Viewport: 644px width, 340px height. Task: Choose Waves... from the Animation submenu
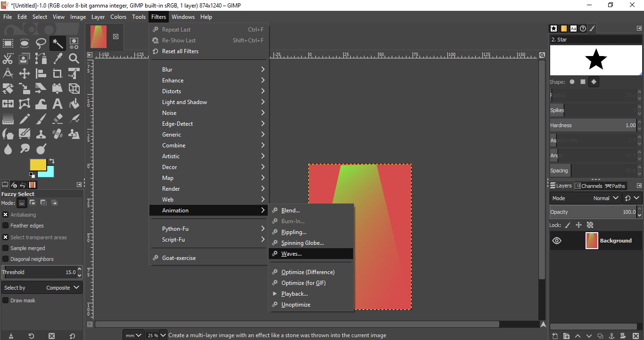click(x=311, y=254)
